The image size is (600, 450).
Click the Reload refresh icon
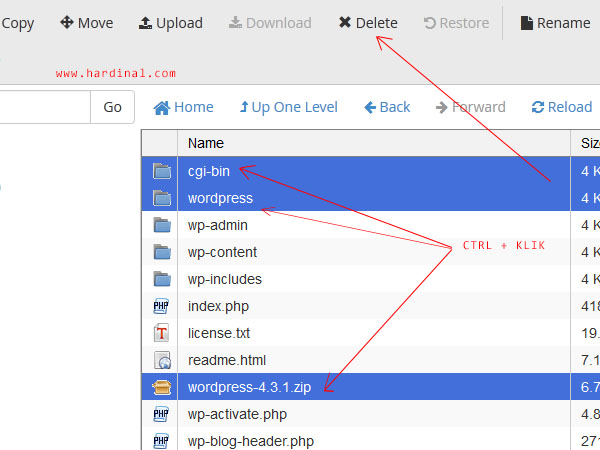[538, 108]
